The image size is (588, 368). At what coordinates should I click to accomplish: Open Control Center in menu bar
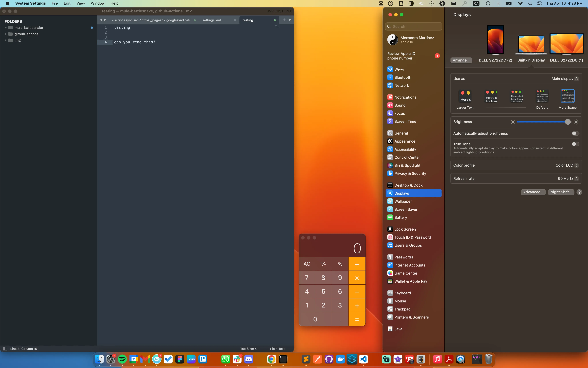coord(539,3)
